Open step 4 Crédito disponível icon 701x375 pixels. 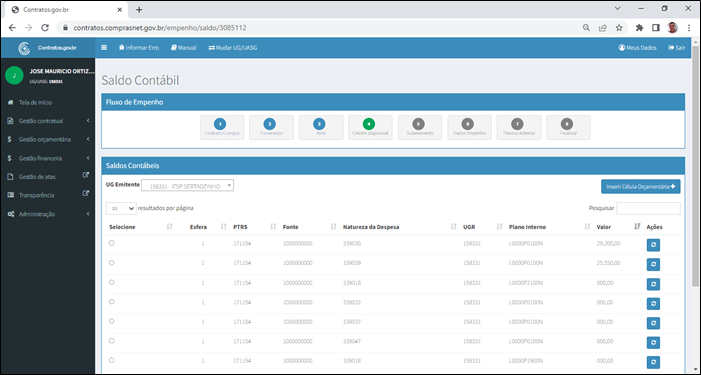click(x=369, y=124)
